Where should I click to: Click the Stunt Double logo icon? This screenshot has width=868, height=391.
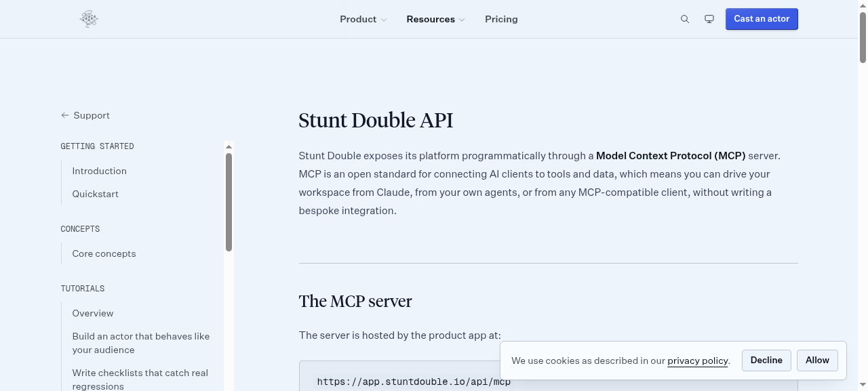coord(89,19)
